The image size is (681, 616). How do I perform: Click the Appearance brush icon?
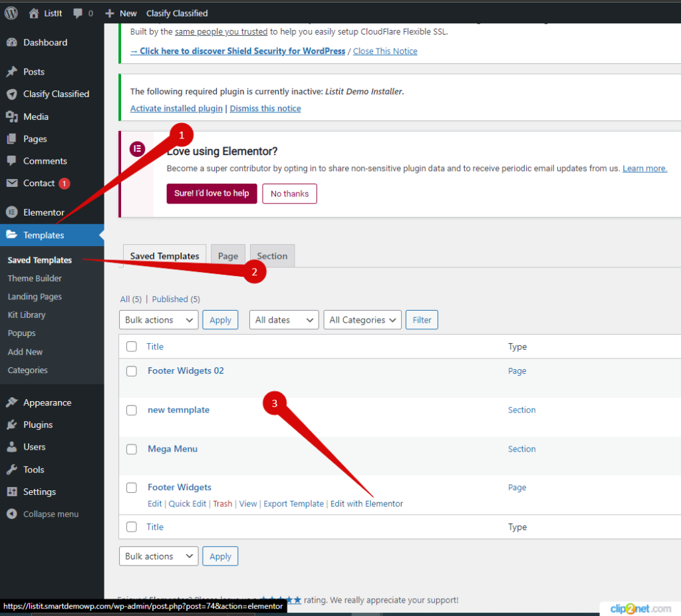pyautogui.click(x=13, y=402)
